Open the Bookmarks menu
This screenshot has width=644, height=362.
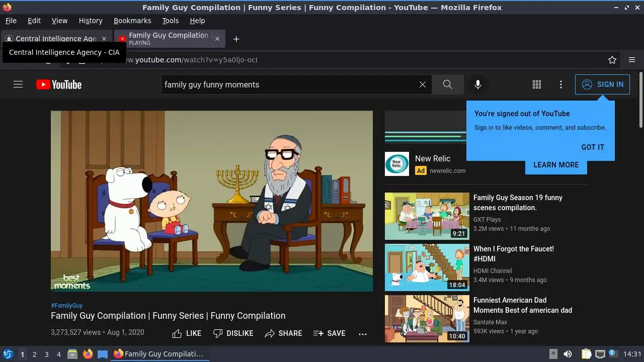point(132,21)
